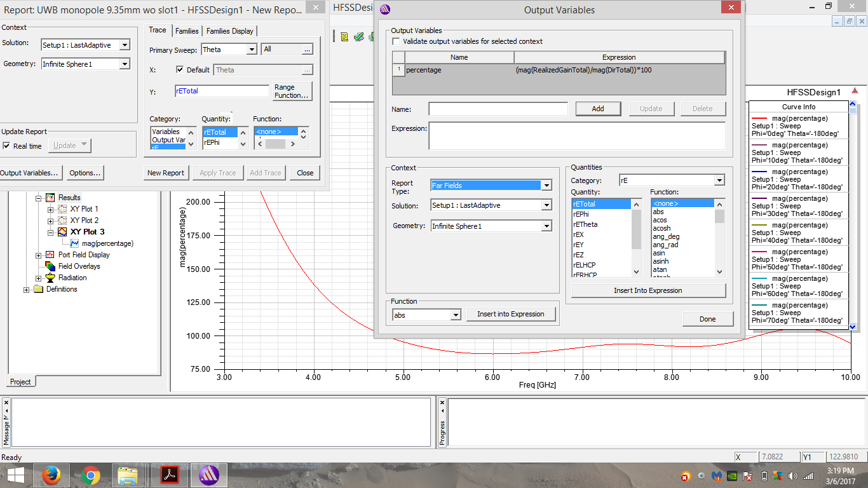
Task: Open Geometry dropdown in Output Variables dialog
Action: [546, 226]
